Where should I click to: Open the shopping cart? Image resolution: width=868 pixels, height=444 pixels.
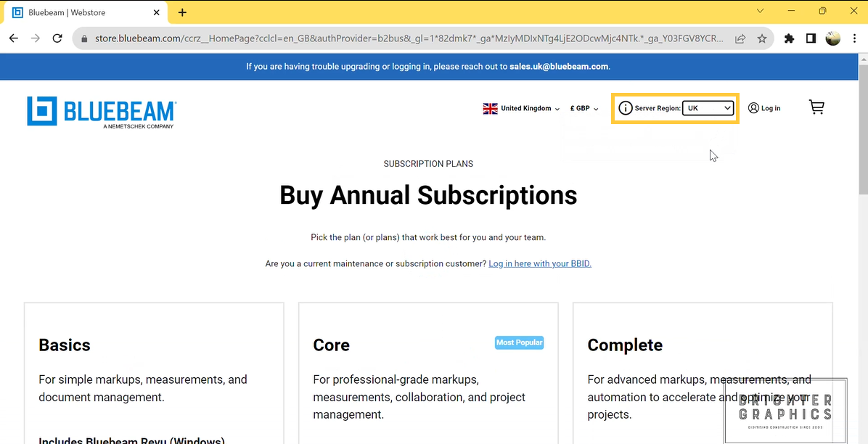pyautogui.click(x=816, y=107)
